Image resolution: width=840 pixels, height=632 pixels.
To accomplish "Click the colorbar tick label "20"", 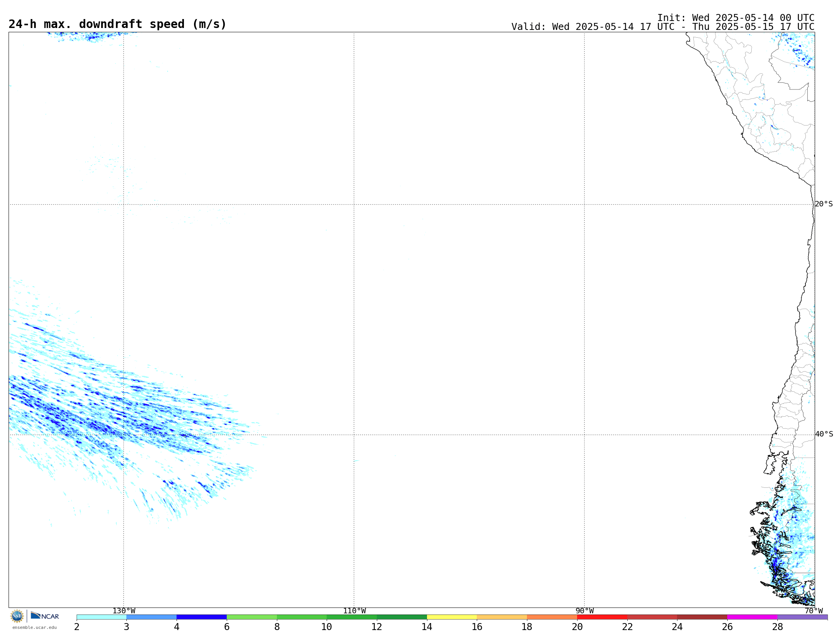I will (577, 627).
